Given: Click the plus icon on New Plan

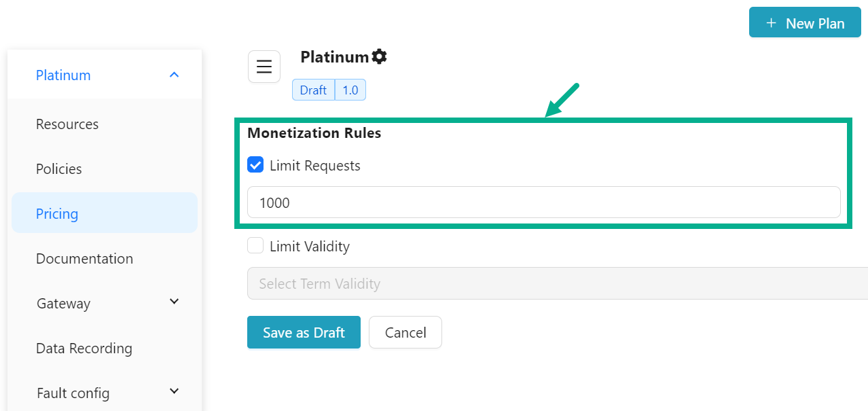Looking at the screenshot, I should tap(771, 23).
